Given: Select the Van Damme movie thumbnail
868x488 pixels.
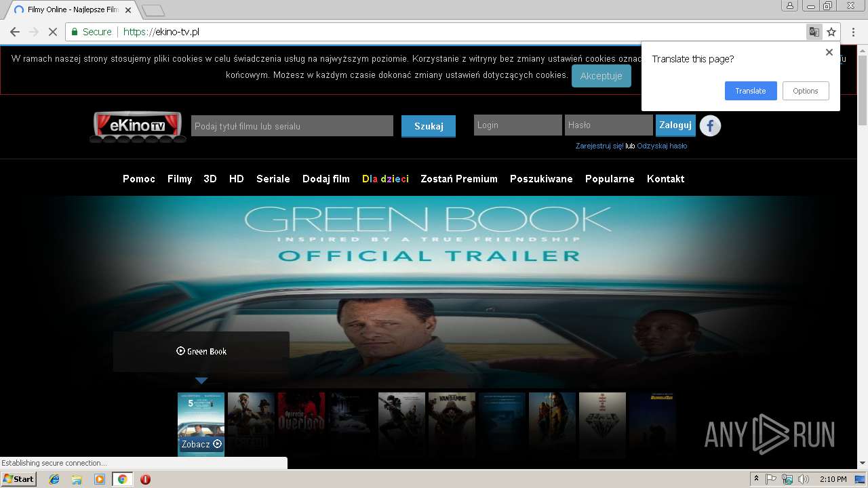Looking at the screenshot, I should 452,425.
